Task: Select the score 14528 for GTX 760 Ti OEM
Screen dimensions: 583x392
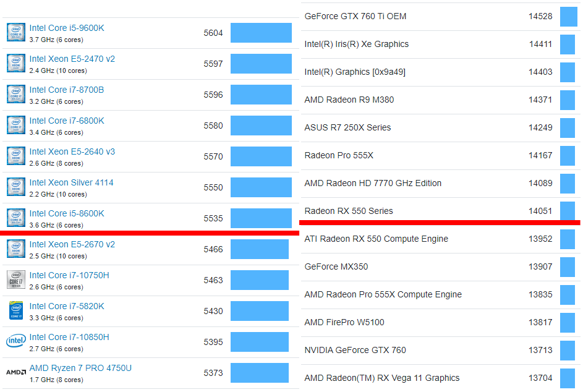Action: [540, 16]
